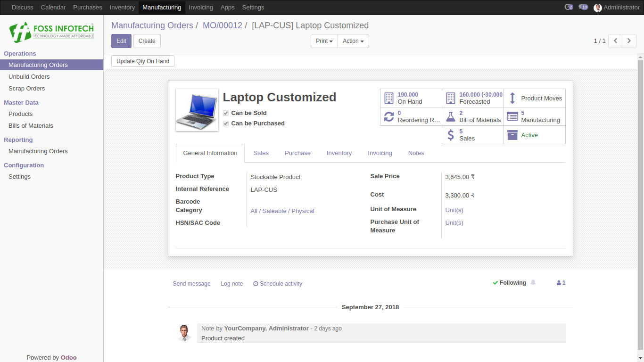The image size is (644, 362).
Task: Open the Manufacturing top menu
Action: [162, 8]
